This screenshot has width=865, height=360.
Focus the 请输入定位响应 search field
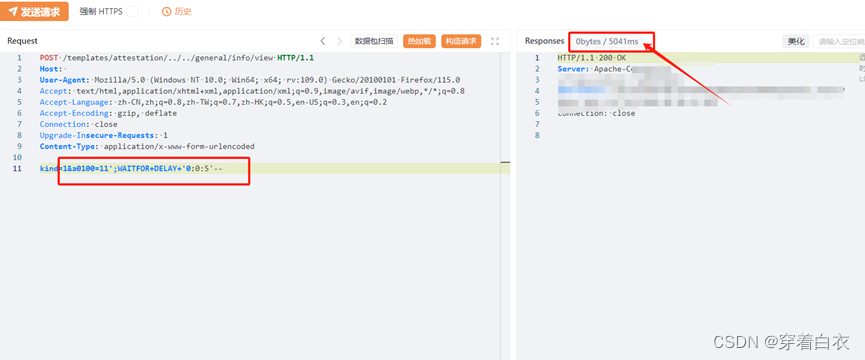click(x=839, y=41)
